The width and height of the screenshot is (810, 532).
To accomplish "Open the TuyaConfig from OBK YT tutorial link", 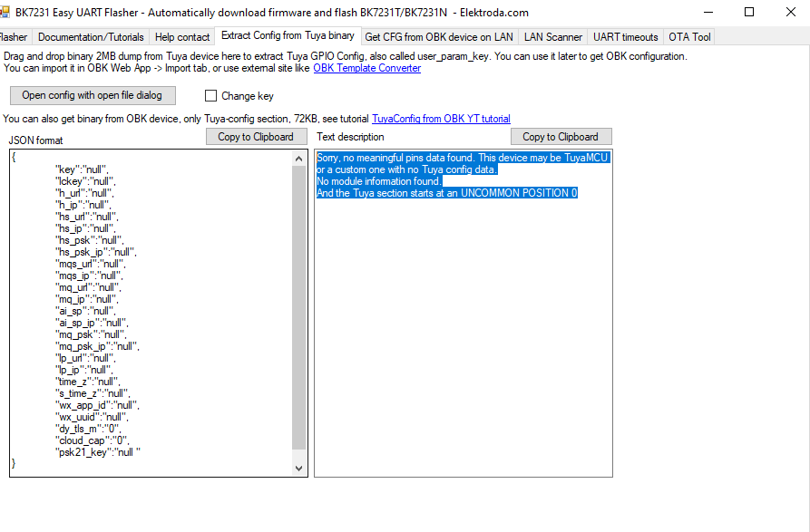I will tap(441, 119).
